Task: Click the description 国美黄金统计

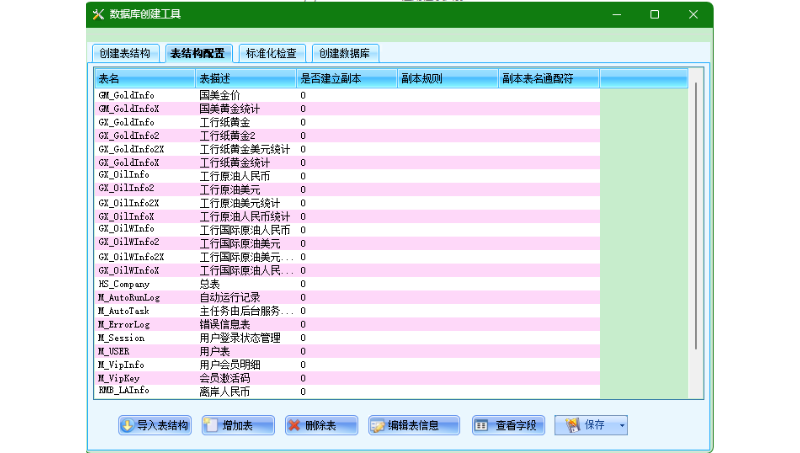Action: tap(230, 109)
